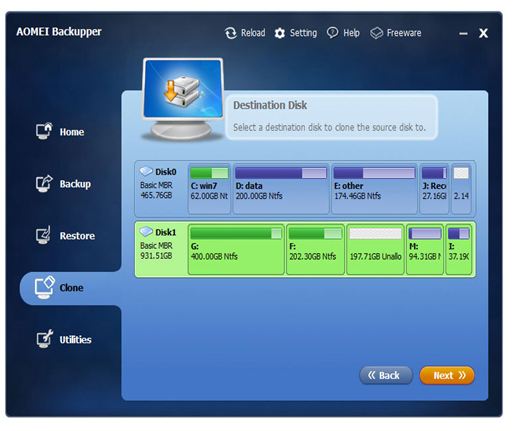Click the Freeware text label
The width and height of the screenshot is (523, 431).
(404, 33)
